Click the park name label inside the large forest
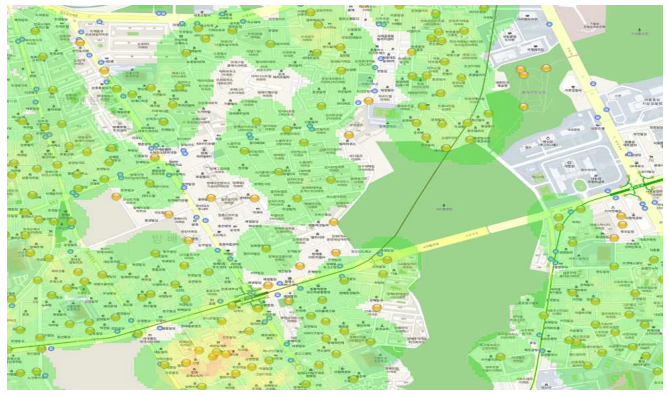 tap(444, 209)
